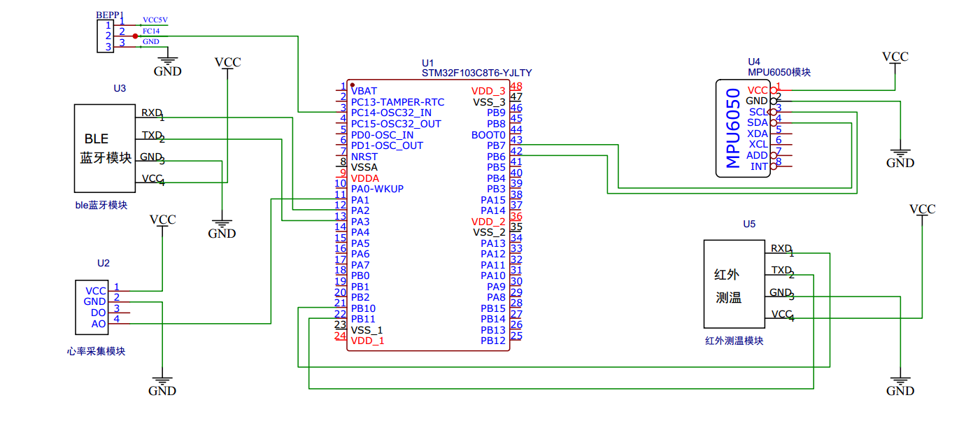Screen dimensions: 980x421
Task: Select the MPU6050 module symbol U4
Action: pyautogui.click(x=743, y=128)
